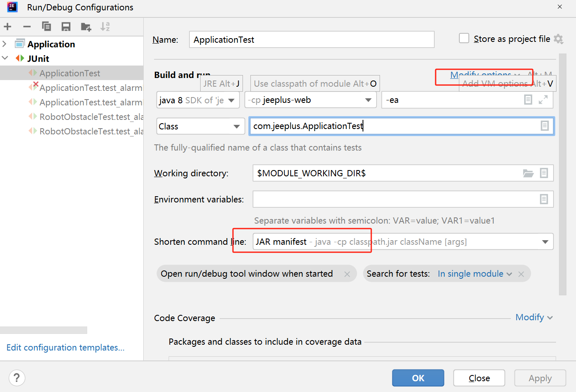Screen dimensions: 576x392
Task: Sort configurations alphabetically icon
Action: pyautogui.click(x=105, y=27)
